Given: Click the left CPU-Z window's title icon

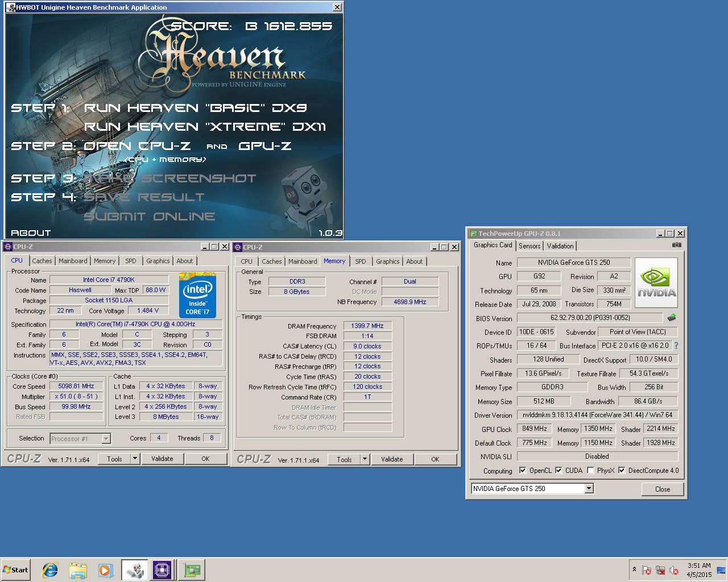Looking at the screenshot, I should [x=8, y=247].
